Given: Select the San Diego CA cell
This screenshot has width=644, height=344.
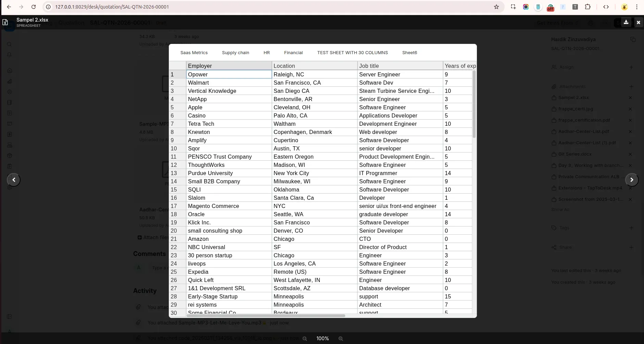Looking at the screenshot, I should tap(315, 91).
